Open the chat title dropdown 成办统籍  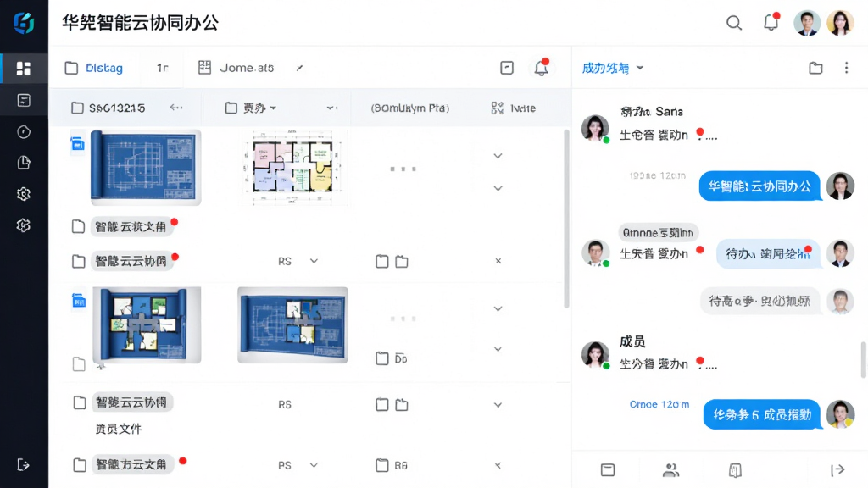(x=612, y=68)
